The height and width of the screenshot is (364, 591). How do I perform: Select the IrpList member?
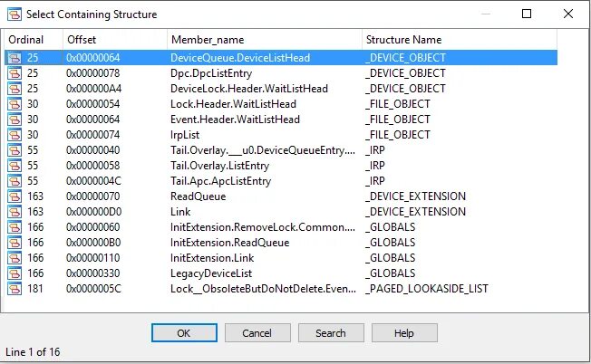[185, 135]
